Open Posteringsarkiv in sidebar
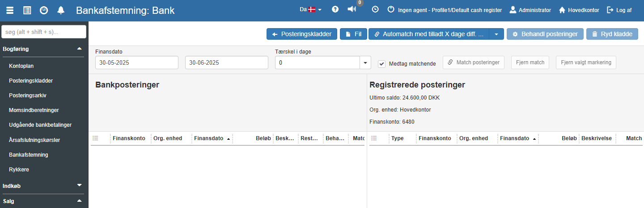This screenshot has height=208, width=644. coord(28,96)
